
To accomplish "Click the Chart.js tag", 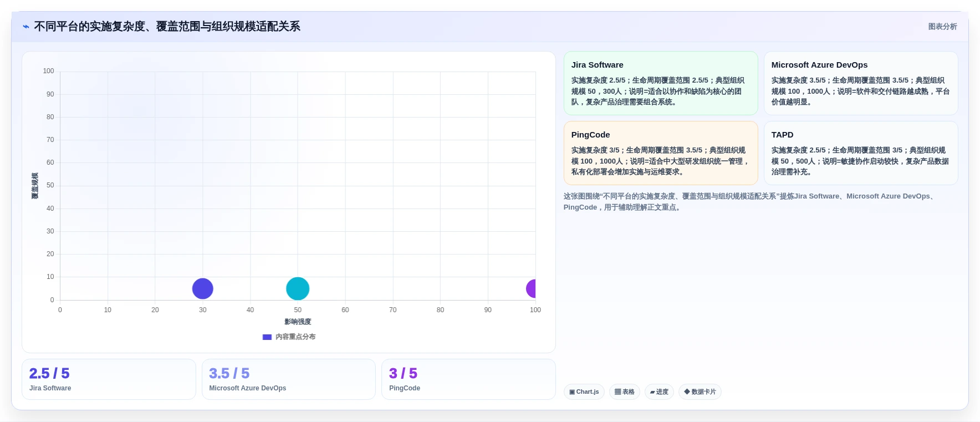I will 584,392.
